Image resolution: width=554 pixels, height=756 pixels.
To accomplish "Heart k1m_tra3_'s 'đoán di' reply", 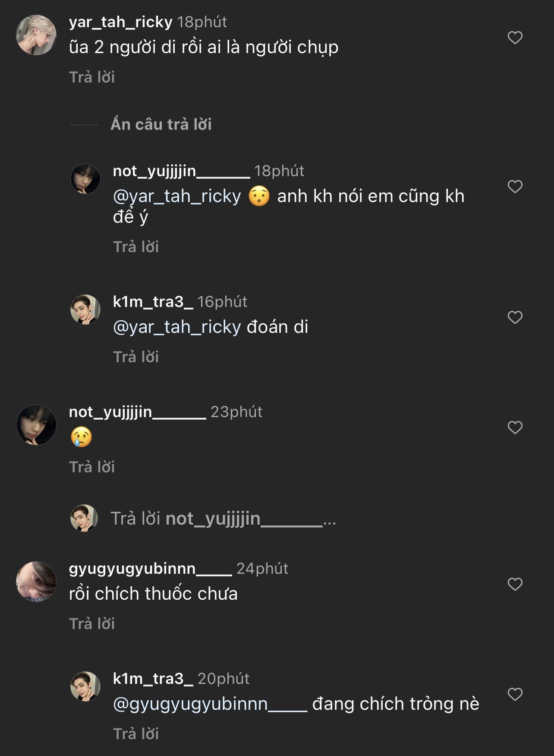I will click(515, 317).
